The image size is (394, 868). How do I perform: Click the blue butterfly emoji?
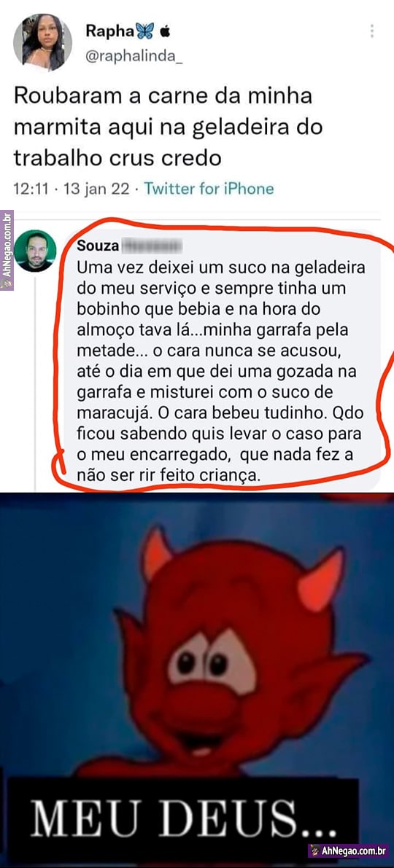pyautogui.click(x=144, y=31)
